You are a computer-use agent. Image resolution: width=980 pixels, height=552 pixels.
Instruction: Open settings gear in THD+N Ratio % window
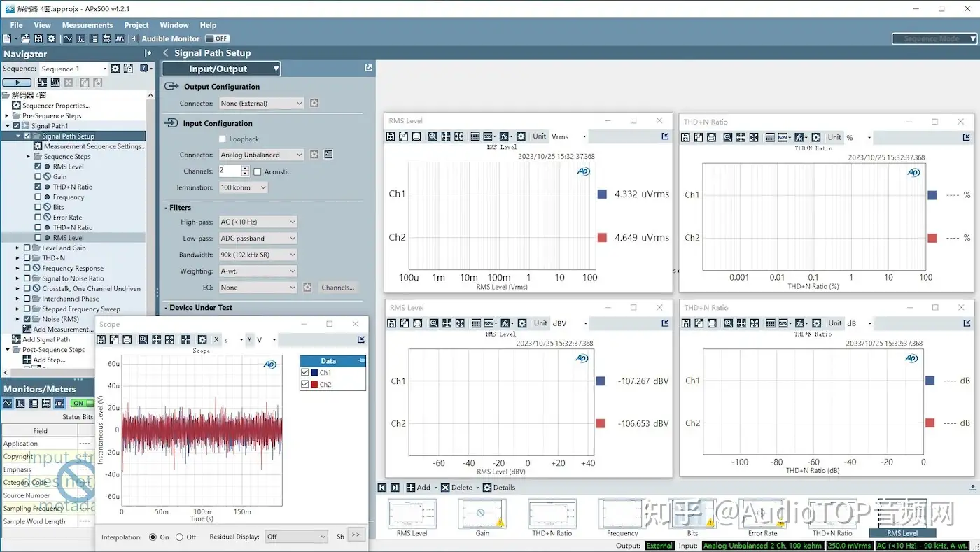(816, 138)
